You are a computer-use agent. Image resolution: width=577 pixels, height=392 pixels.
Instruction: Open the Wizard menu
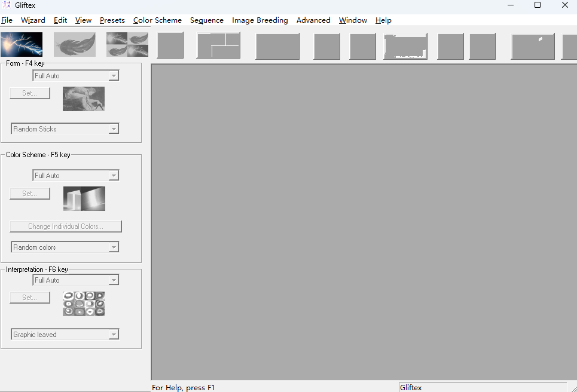coord(33,20)
